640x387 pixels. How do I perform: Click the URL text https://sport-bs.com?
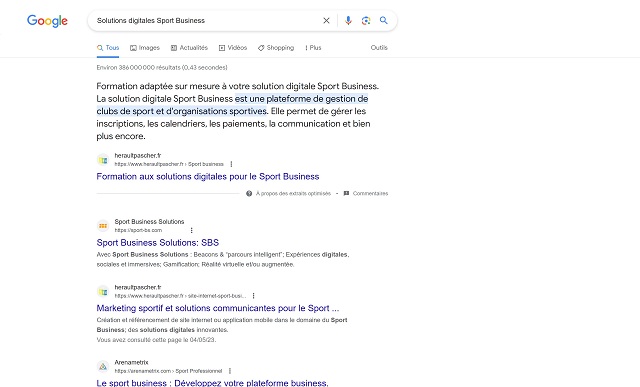(x=138, y=230)
